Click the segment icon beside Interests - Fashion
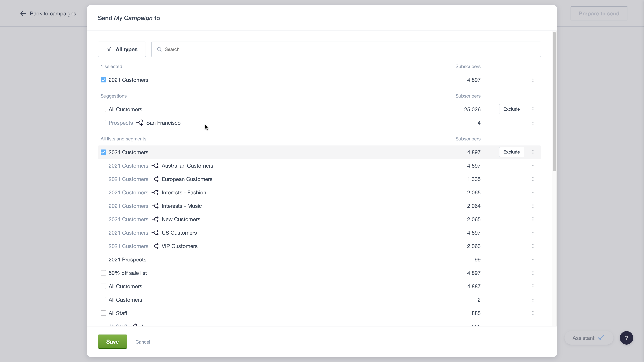644x362 pixels. (155, 192)
